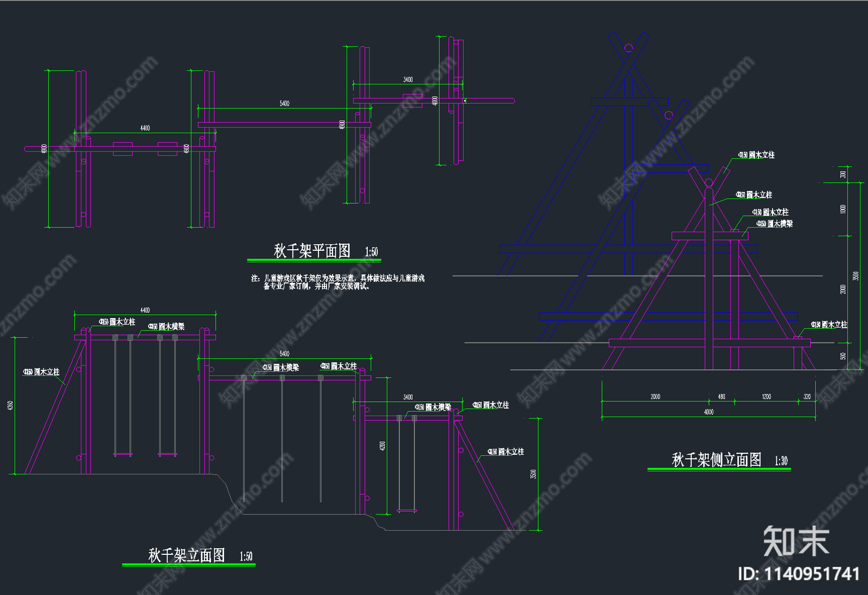Screen dimensions: 868x595
Task: Select the 秋千架平面图 title text
Action: point(312,251)
